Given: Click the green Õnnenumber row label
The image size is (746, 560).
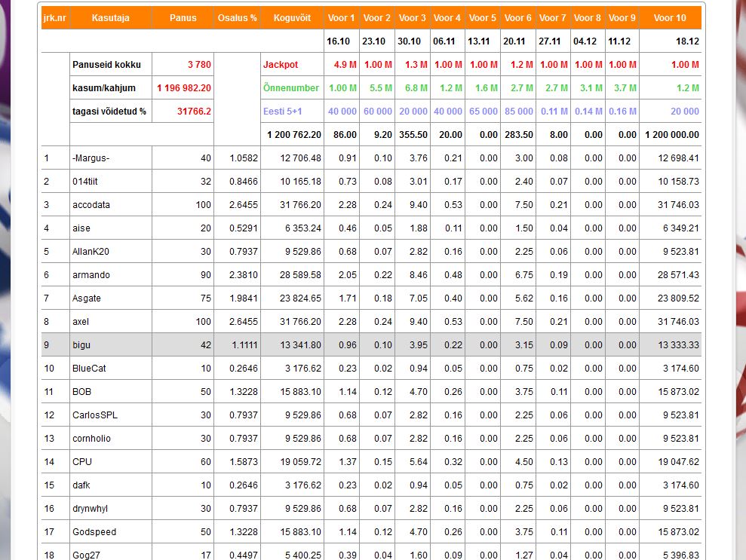Looking at the screenshot, I should coord(290,88).
